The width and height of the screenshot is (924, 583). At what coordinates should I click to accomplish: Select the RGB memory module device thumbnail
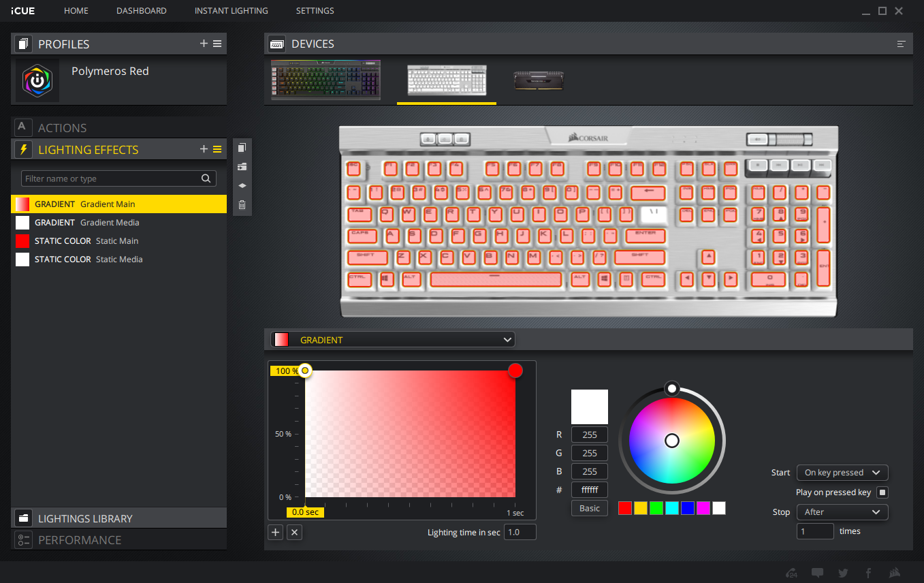[x=538, y=80]
